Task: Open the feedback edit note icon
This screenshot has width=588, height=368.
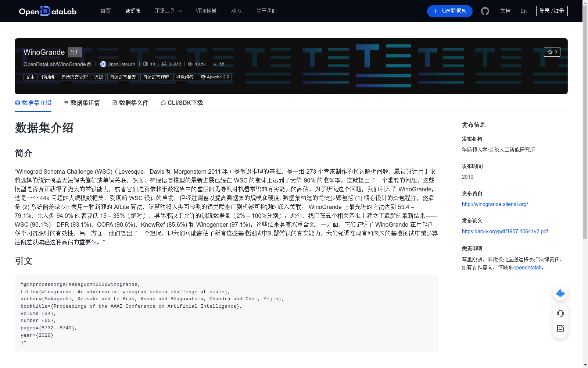Action: point(560,328)
